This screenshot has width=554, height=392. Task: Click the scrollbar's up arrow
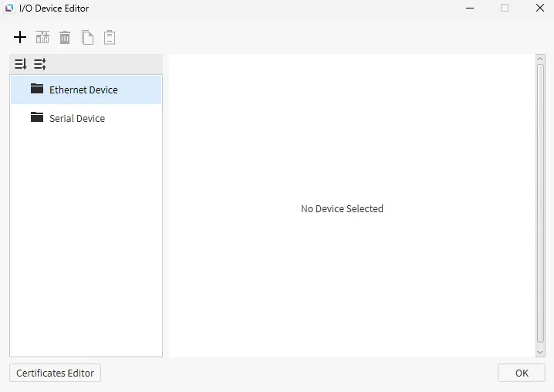tap(540, 59)
